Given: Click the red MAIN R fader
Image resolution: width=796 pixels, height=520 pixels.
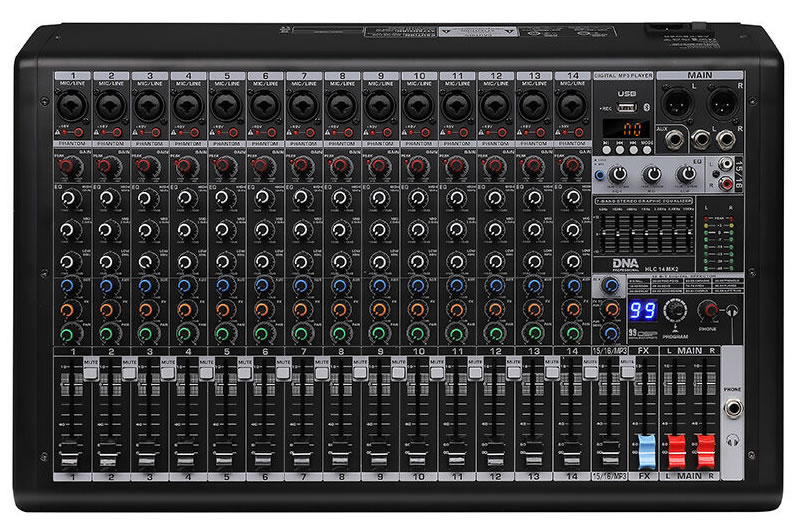Looking at the screenshot, I should 706,451.
